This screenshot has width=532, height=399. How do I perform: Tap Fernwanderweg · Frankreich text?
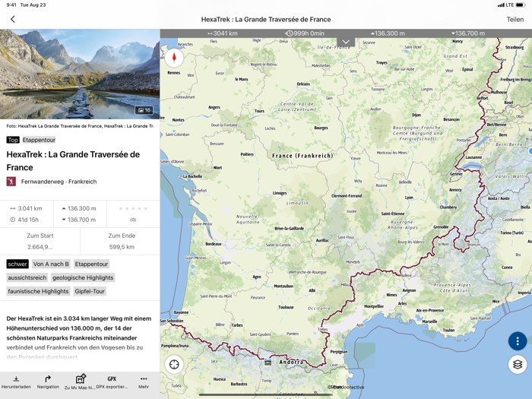point(59,182)
